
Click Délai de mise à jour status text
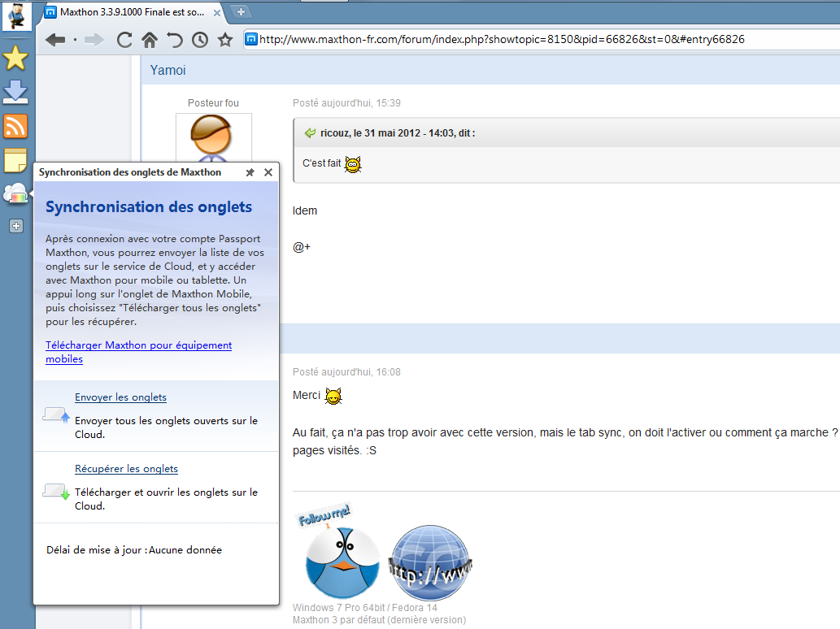(x=134, y=550)
